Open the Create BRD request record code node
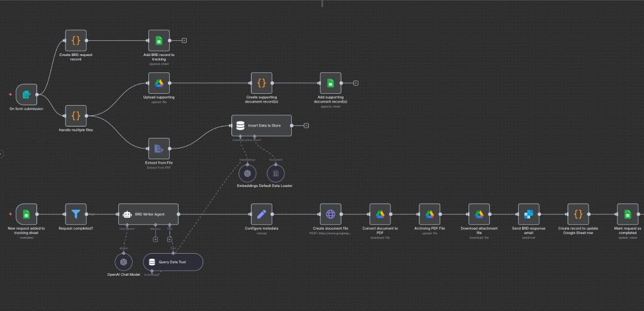 point(76,40)
